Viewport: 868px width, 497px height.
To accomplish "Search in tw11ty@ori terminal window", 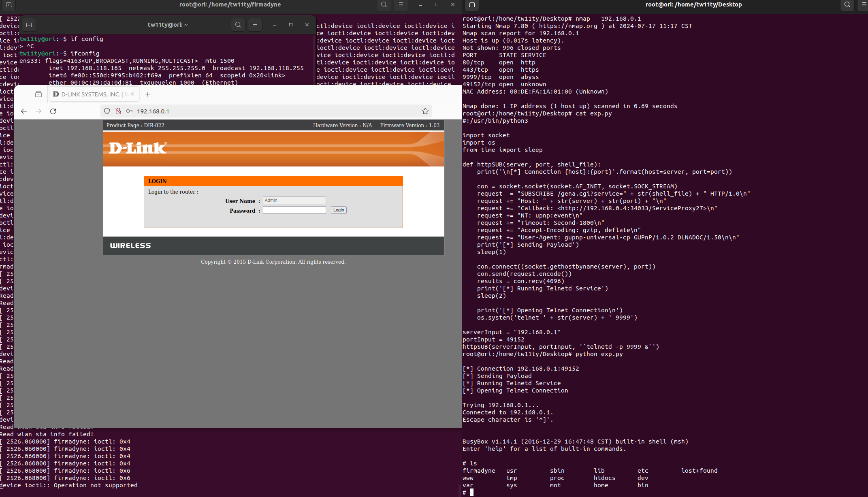I will click(238, 25).
